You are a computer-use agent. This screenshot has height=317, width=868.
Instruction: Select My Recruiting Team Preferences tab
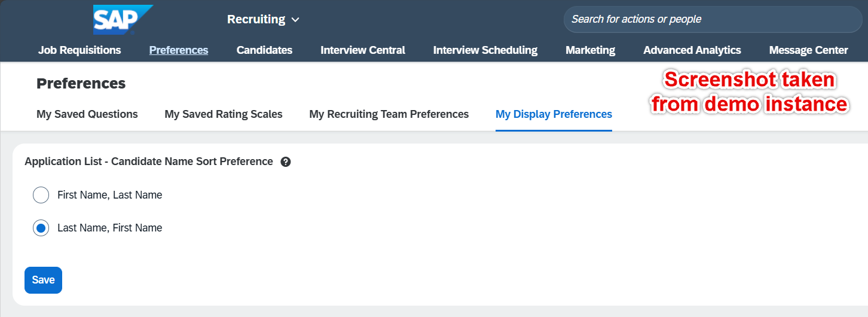(x=389, y=114)
